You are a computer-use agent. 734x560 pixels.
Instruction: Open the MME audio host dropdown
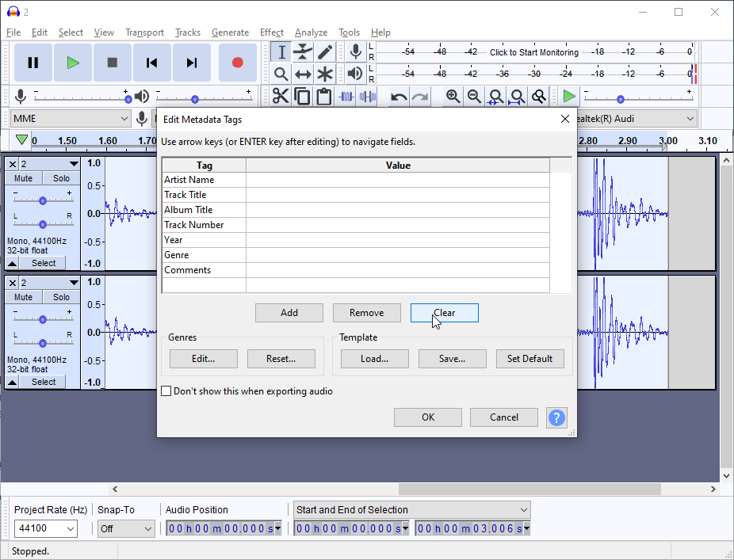[x=71, y=119]
